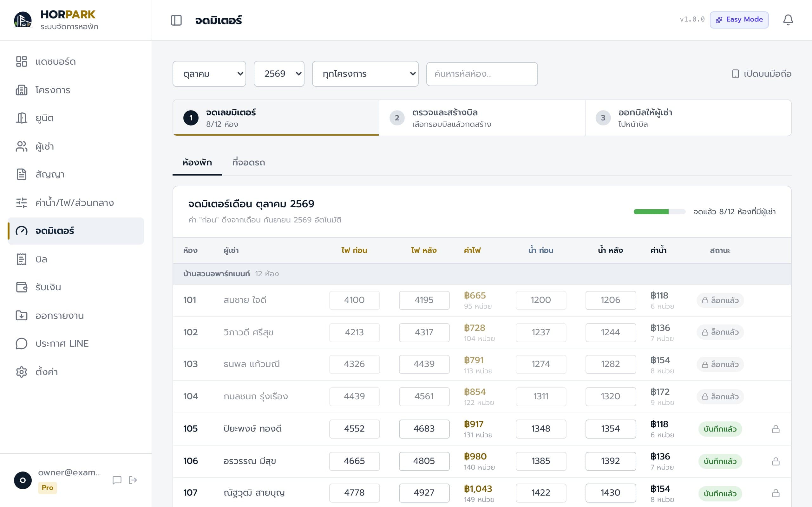This screenshot has height=507, width=812.
Task: Toggle Easy Mode on
Action: pos(739,19)
